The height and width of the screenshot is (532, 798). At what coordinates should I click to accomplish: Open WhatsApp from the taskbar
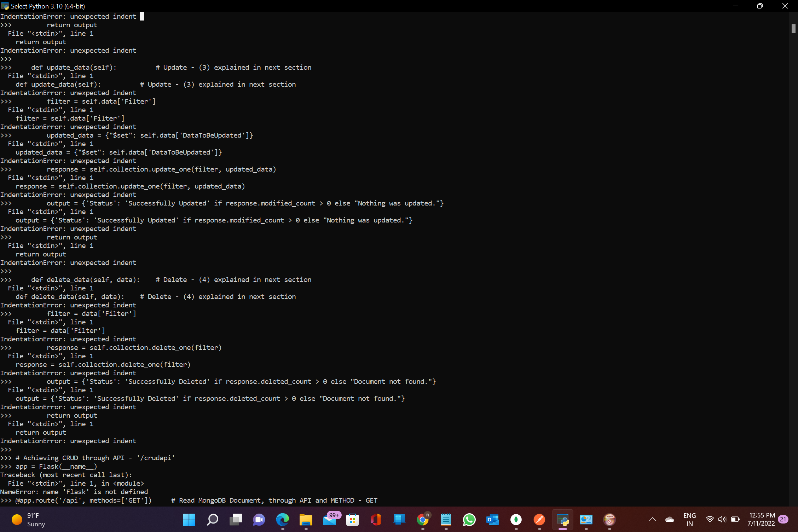(469, 520)
